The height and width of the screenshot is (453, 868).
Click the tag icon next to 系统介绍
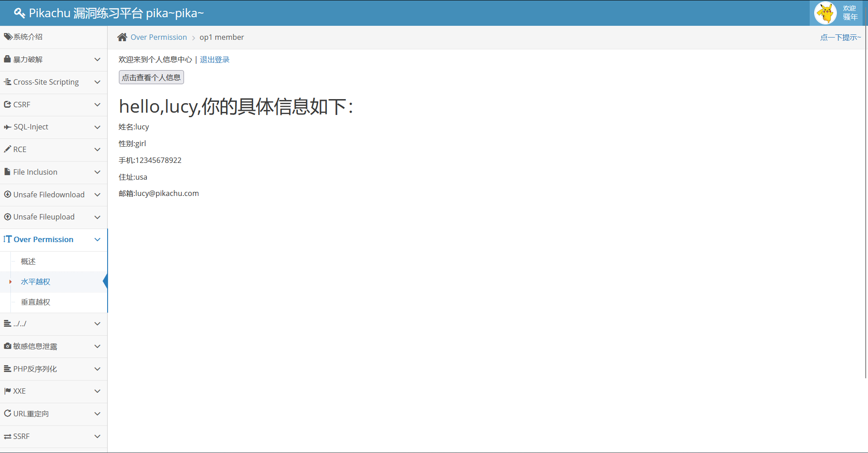pos(8,37)
